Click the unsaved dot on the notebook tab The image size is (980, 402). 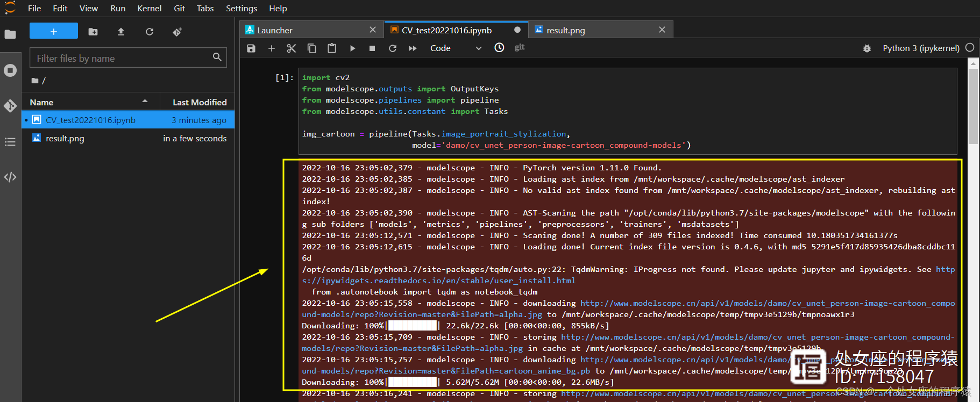517,30
